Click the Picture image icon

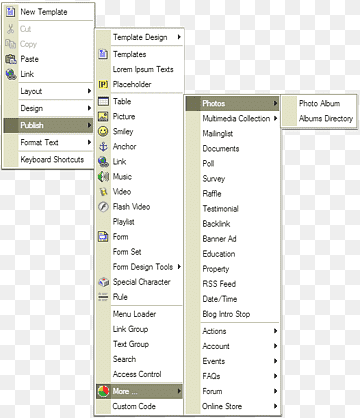(103, 116)
